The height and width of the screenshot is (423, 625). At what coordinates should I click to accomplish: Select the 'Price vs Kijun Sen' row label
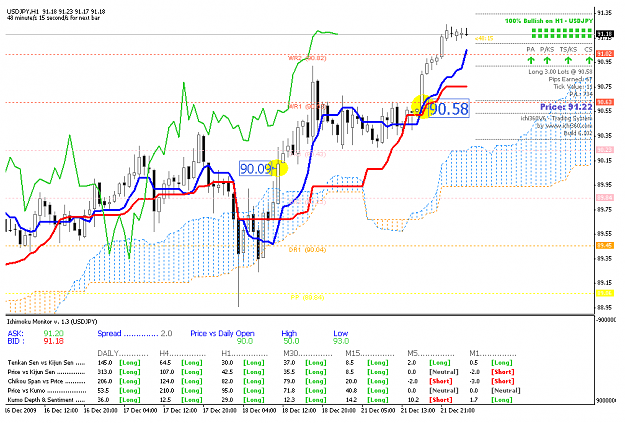[x=46, y=372]
